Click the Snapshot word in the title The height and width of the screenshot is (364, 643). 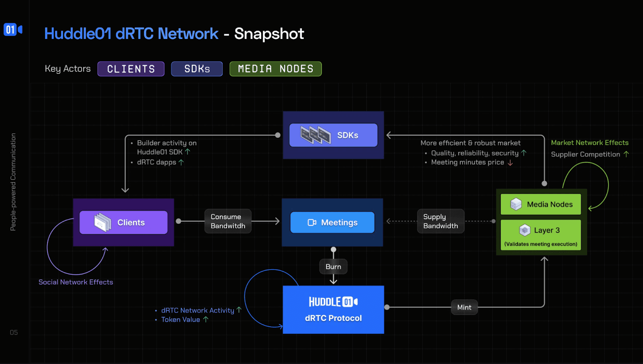(269, 34)
